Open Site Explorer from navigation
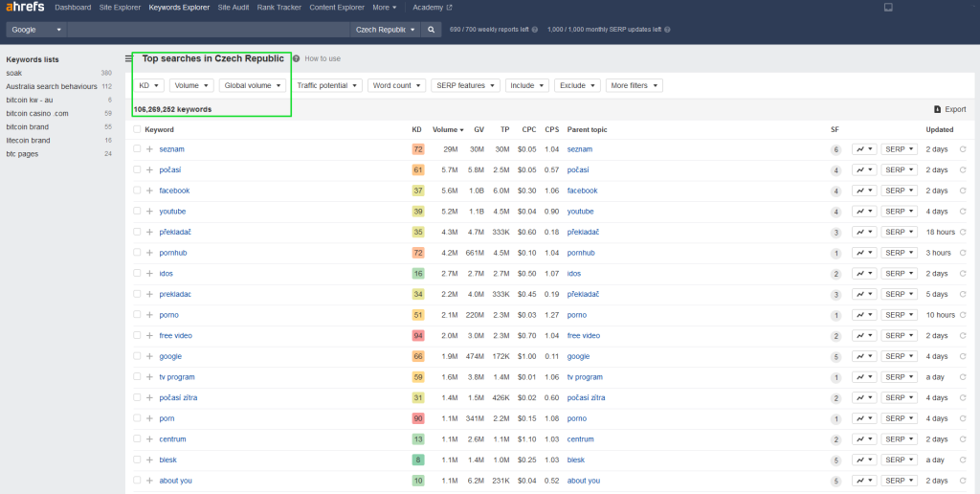Viewport: 980px width, 494px height. [x=120, y=8]
